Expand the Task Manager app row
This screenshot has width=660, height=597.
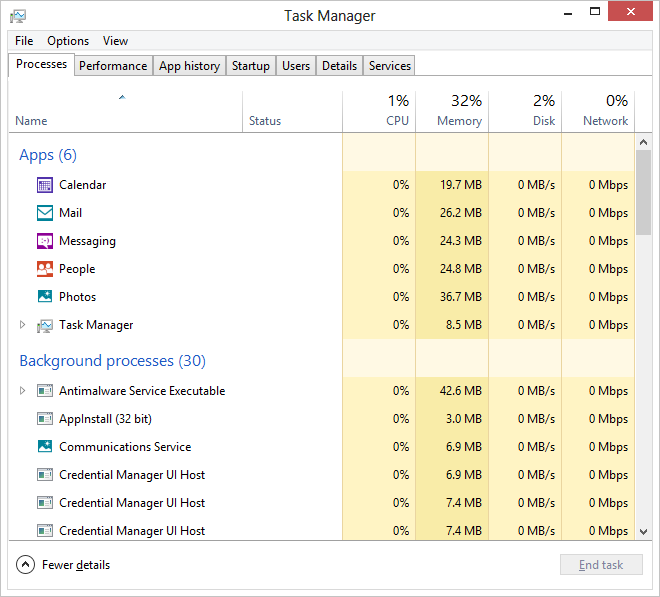(x=23, y=325)
